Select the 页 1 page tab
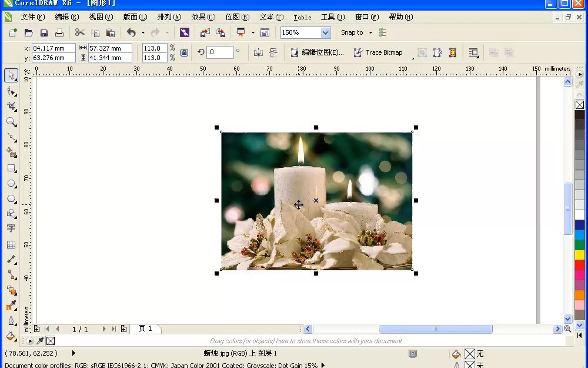 coord(145,329)
